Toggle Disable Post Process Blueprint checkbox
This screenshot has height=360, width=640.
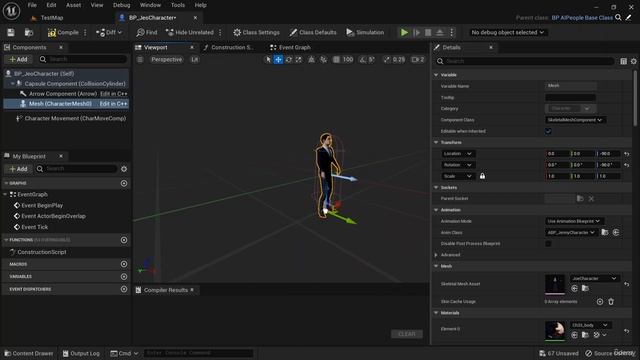[x=548, y=244]
